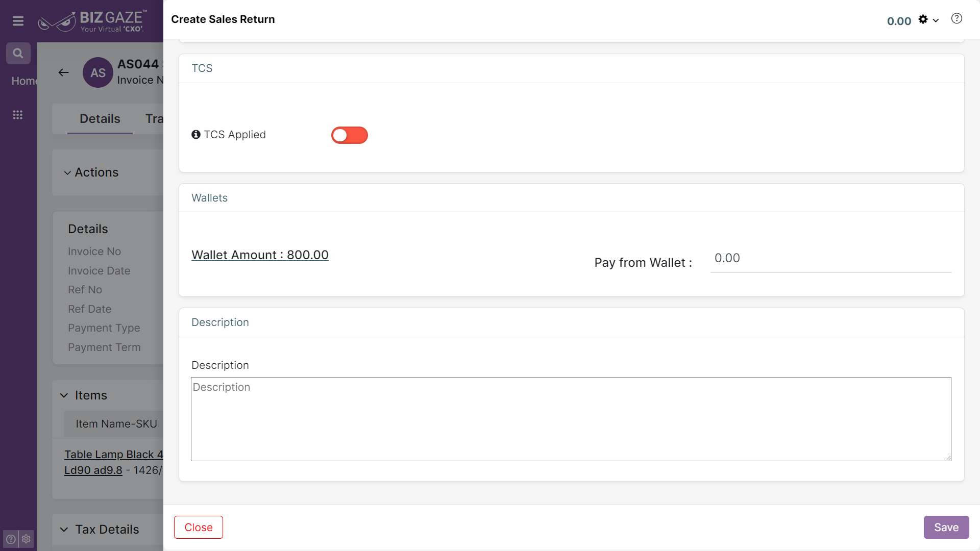980x551 pixels.
Task: Click the Item Name-SKU column header
Action: 116,424
